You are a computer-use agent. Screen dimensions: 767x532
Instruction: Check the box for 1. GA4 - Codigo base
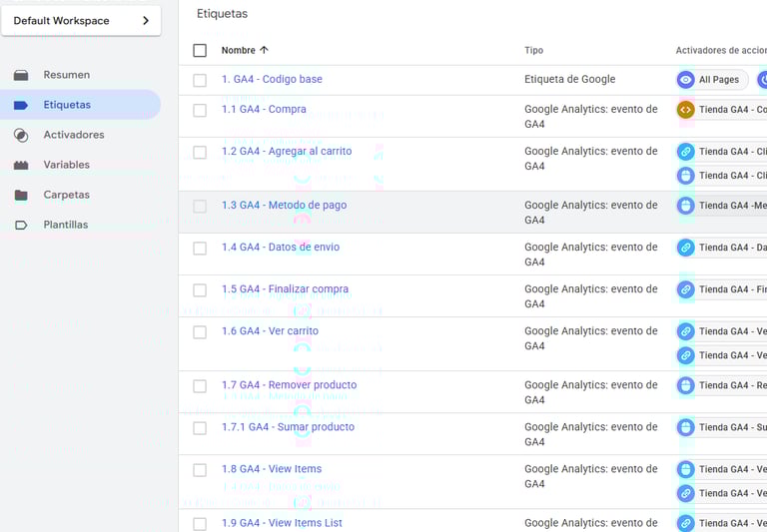[x=200, y=80]
